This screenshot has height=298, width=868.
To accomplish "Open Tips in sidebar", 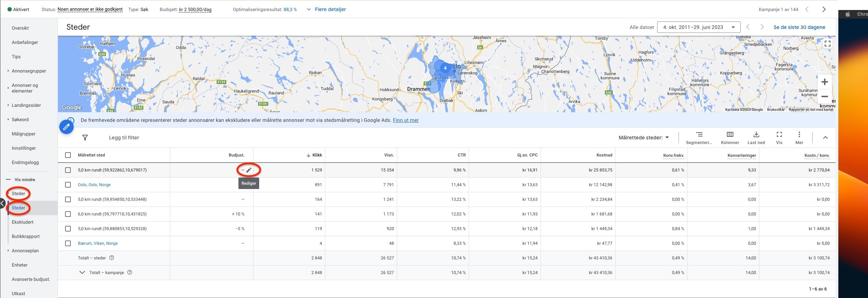I will pos(16,56).
